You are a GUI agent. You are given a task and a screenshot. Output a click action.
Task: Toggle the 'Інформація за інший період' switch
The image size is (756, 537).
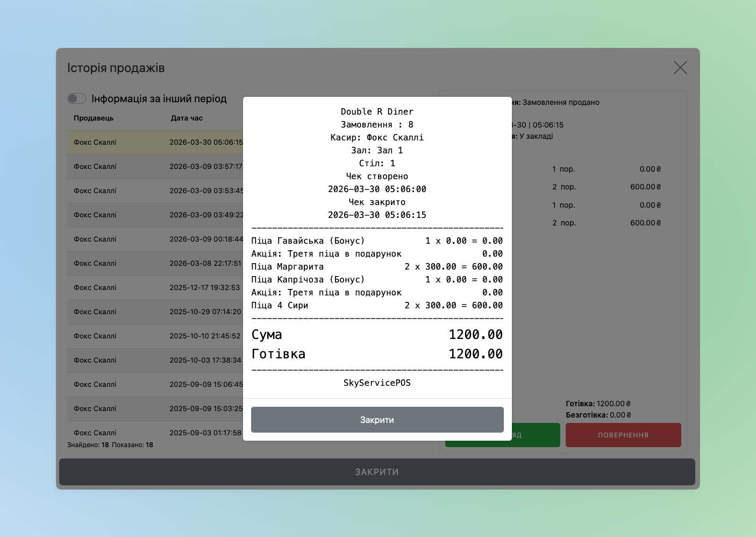[76, 98]
